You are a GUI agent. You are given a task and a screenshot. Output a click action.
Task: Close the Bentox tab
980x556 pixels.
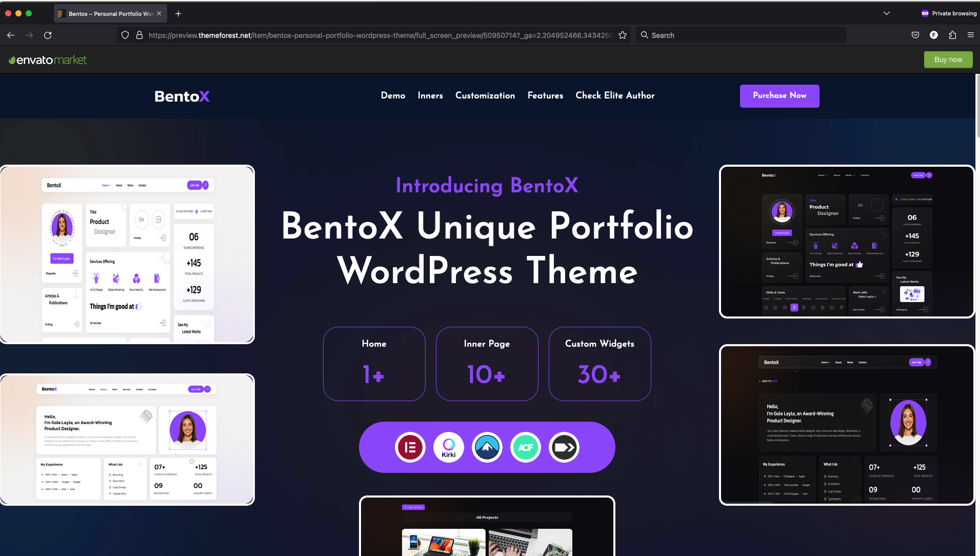pos(159,14)
